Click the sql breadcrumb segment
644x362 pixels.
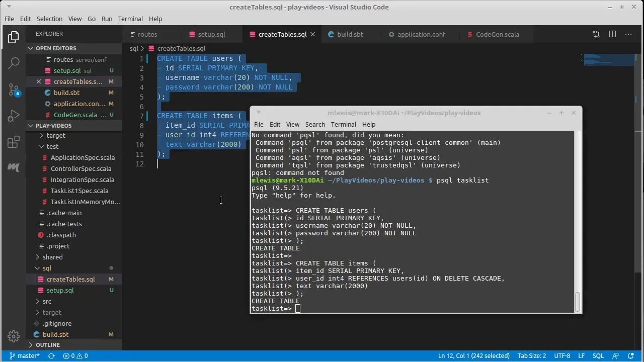click(134, 48)
